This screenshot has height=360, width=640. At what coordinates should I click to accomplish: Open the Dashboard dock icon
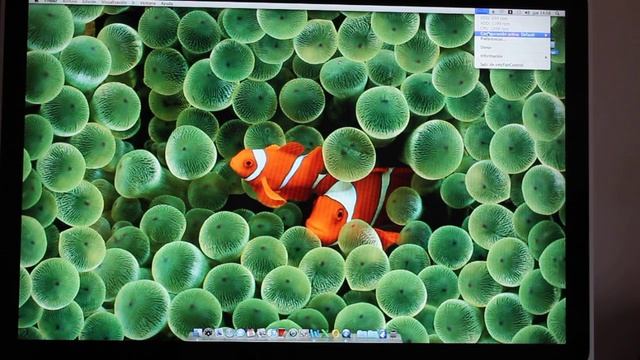tap(208, 333)
